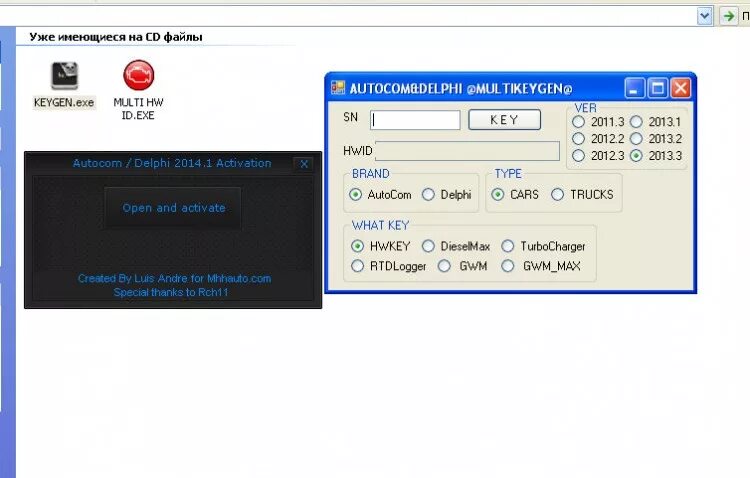Click the green go arrow in address bar
Screen dimensions: 750x478
click(728, 16)
